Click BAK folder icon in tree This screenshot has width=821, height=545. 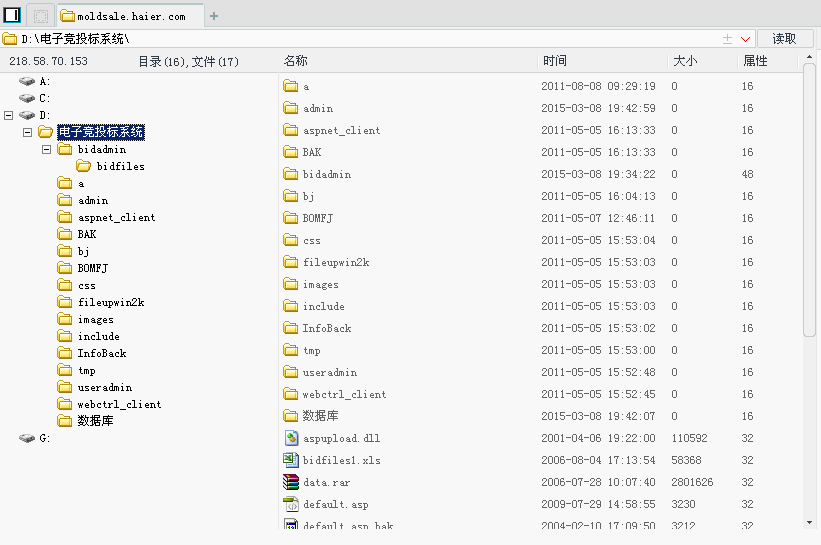65,234
